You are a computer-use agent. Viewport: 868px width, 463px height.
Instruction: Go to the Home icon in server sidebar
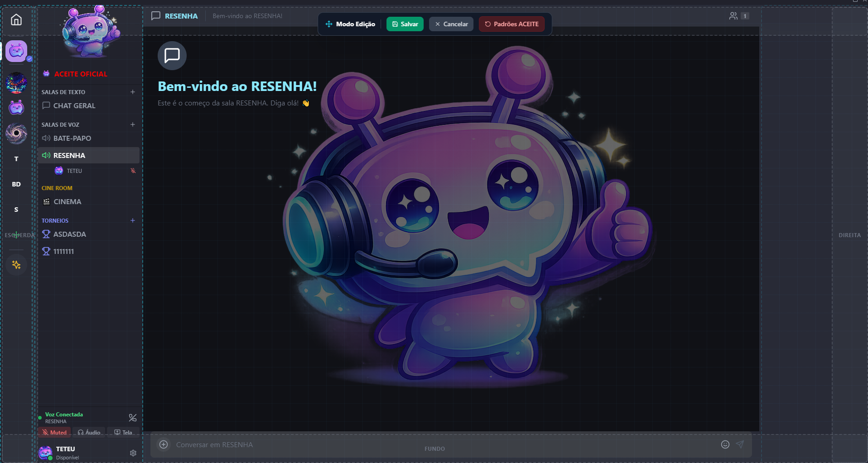[x=16, y=20]
